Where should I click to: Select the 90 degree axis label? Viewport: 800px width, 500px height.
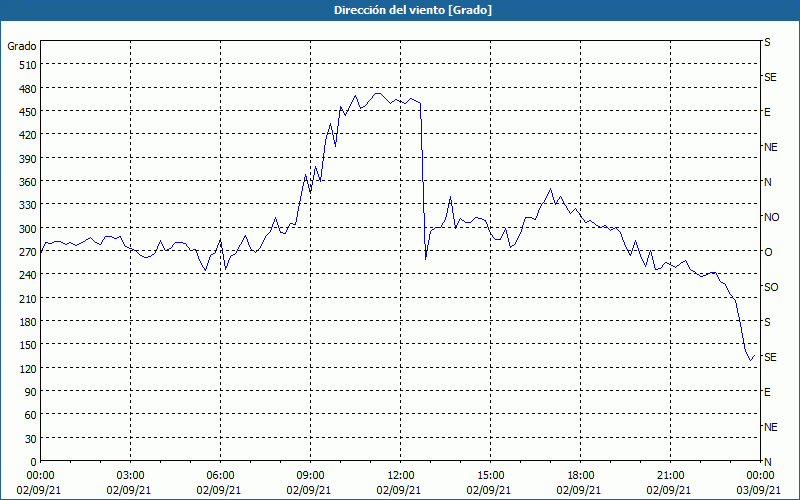pos(31,392)
